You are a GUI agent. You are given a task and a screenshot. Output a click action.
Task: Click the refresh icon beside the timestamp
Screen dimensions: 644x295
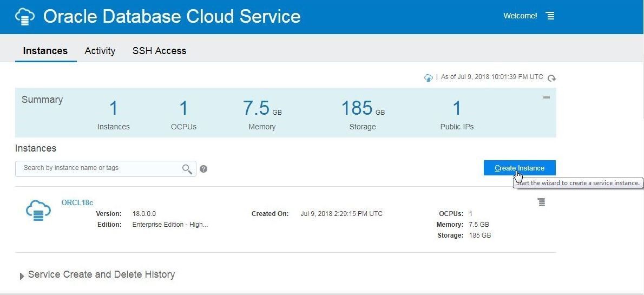point(551,77)
